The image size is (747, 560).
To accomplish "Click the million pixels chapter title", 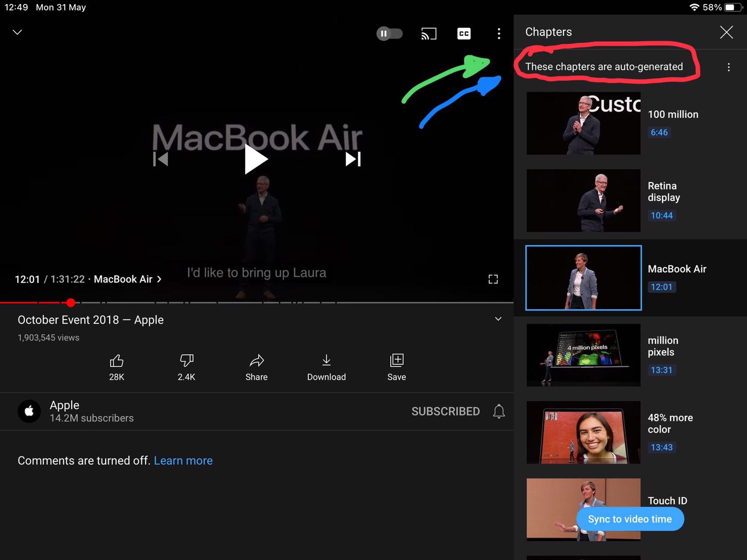I will (663, 346).
